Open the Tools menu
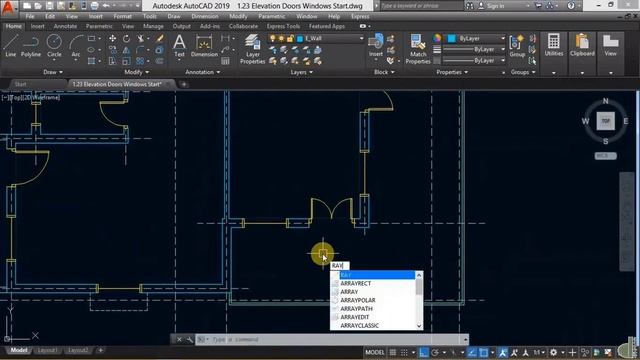640x360 pixels. [149, 16]
